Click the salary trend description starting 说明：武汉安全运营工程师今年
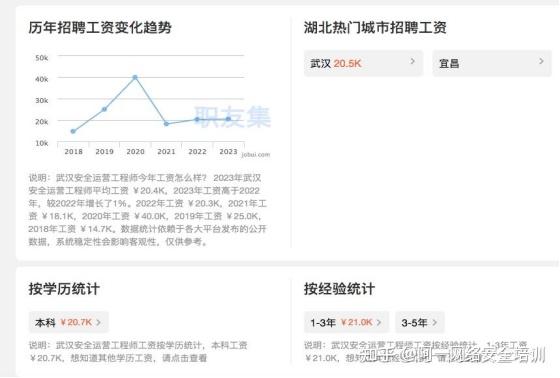The image size is (560, 378). click(x=148, y=210)
